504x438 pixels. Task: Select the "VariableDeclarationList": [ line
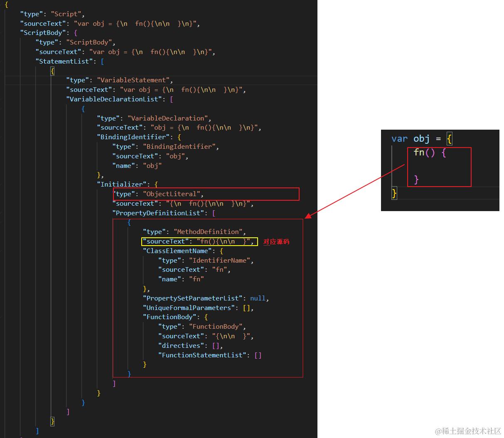pyautogui.click(x=120, y=99)
